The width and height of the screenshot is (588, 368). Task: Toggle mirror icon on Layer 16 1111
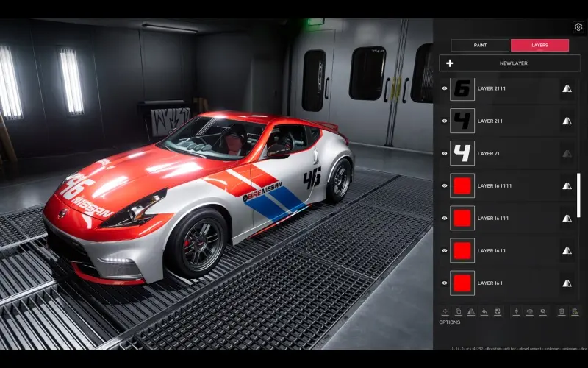(567, 185)
